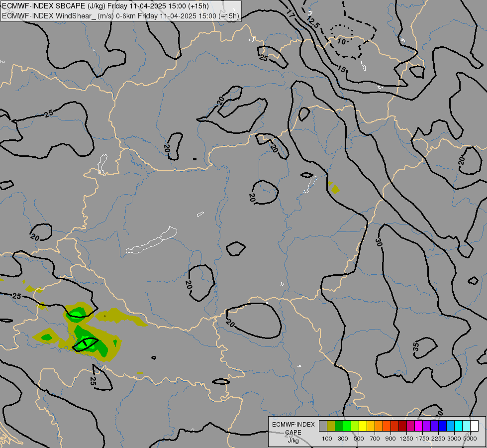Image resolution: width=487 pixels, height=448 pixels.
Task: Click the "35" wind shear contour label
Action: coord(416,346)
